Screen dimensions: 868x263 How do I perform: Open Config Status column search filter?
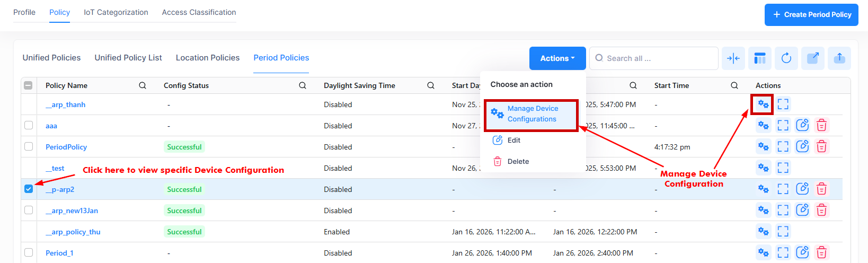point(302,85)
